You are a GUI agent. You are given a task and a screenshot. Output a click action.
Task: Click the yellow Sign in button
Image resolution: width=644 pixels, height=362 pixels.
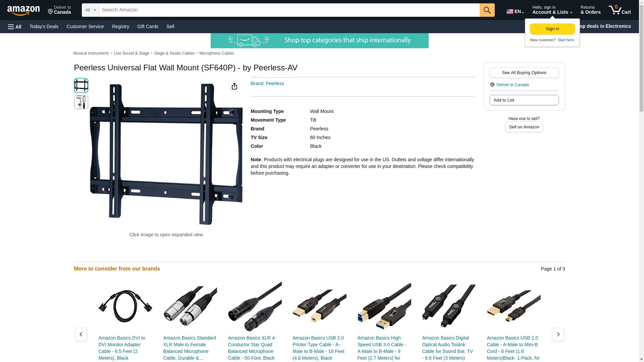[552, 29]
